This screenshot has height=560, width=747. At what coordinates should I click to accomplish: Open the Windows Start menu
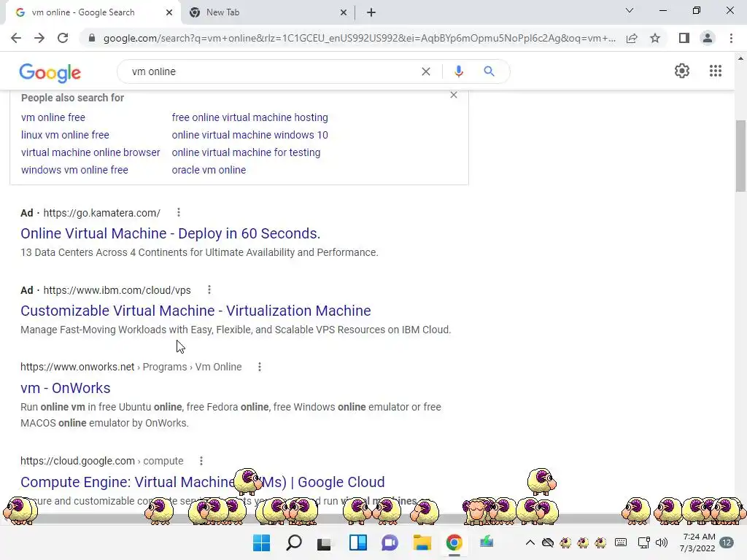261,542
